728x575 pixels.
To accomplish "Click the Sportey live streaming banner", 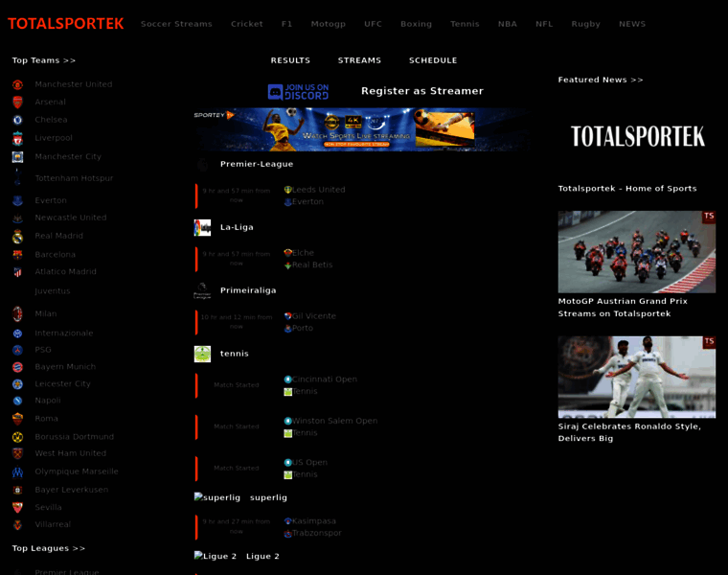I will click(362, 129).
